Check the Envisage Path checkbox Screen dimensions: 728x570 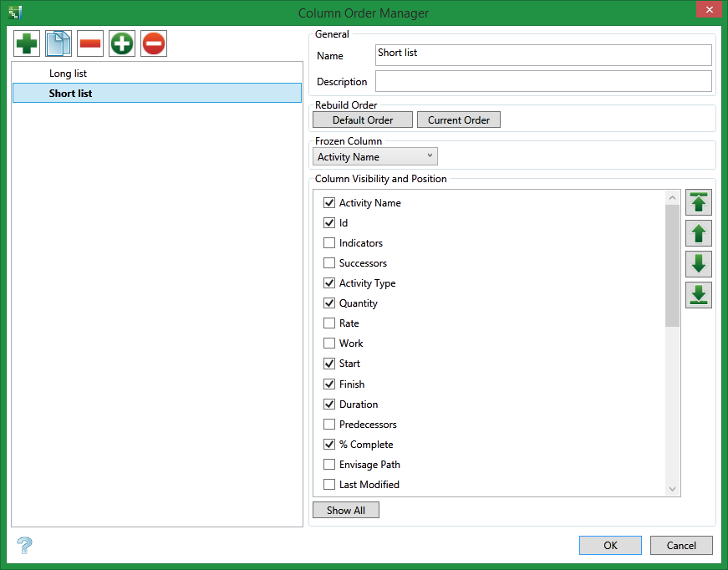[x=329, y=464]
